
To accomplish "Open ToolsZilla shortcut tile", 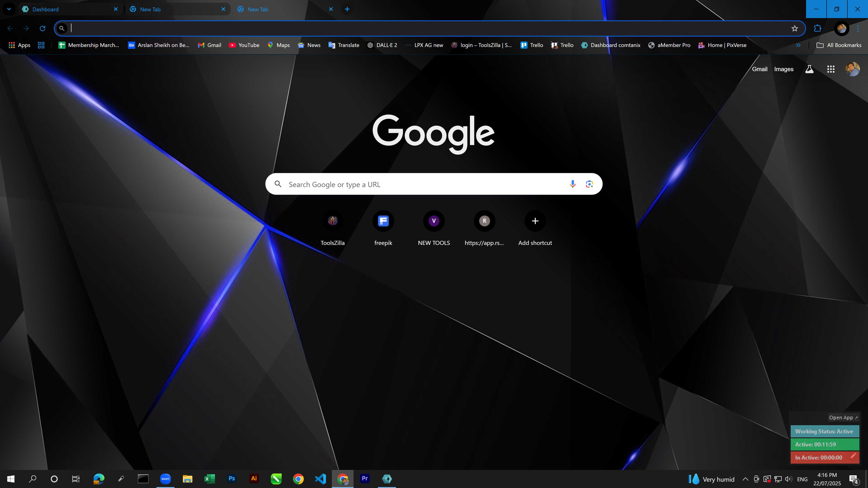I will coord(333,229).
